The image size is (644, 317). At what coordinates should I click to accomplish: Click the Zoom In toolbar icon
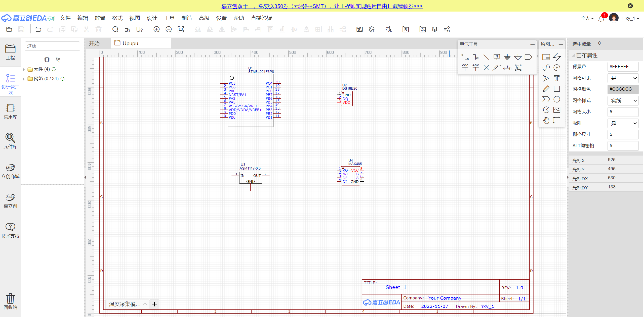(x=156, y=29)
